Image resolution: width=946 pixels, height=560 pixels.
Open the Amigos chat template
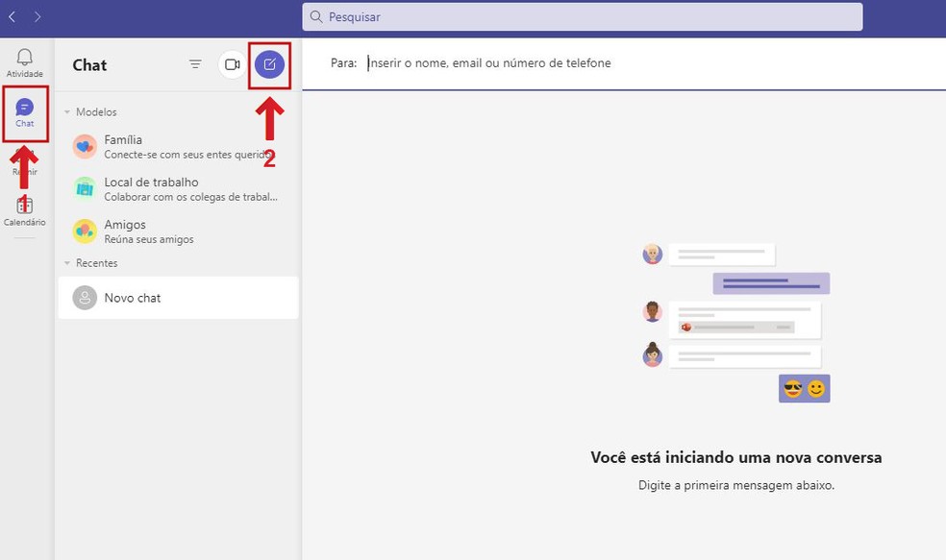(x=154, y=231)
